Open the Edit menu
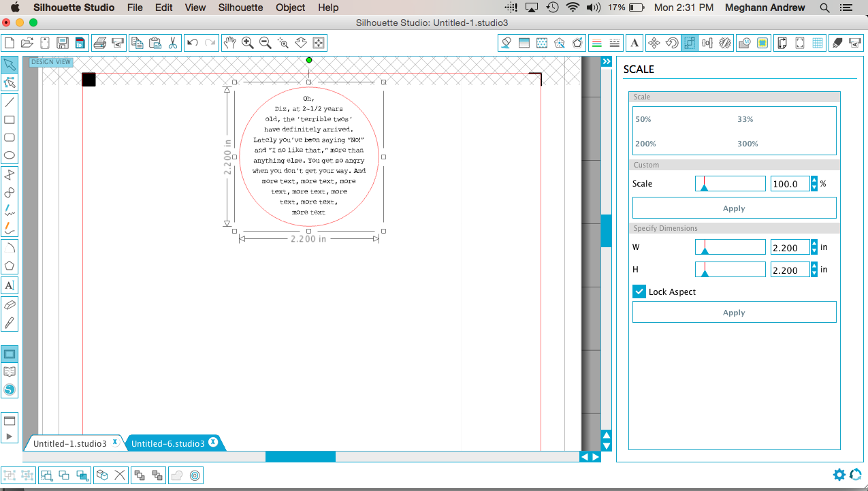868x491 pixels. (x=163, y=7)
